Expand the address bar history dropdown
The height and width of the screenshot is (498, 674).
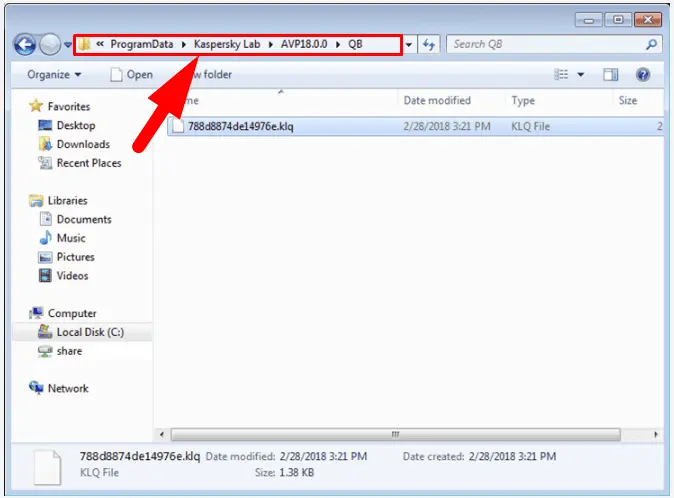(409, 45)
